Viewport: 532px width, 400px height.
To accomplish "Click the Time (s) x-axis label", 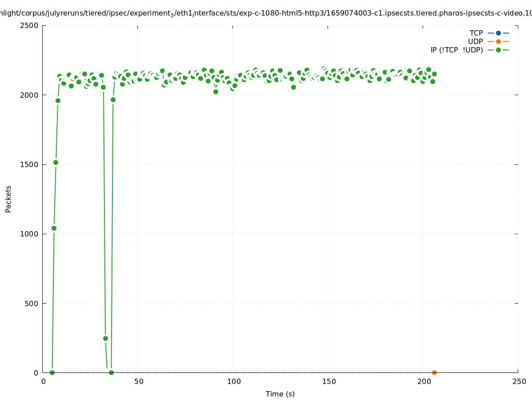I will 280,394.
